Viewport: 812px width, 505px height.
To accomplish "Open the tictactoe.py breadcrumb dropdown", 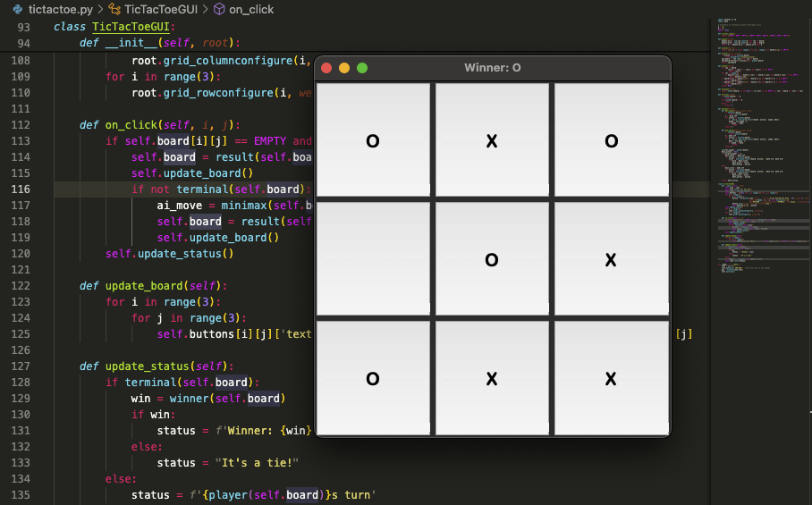I will tap(60, 9).
